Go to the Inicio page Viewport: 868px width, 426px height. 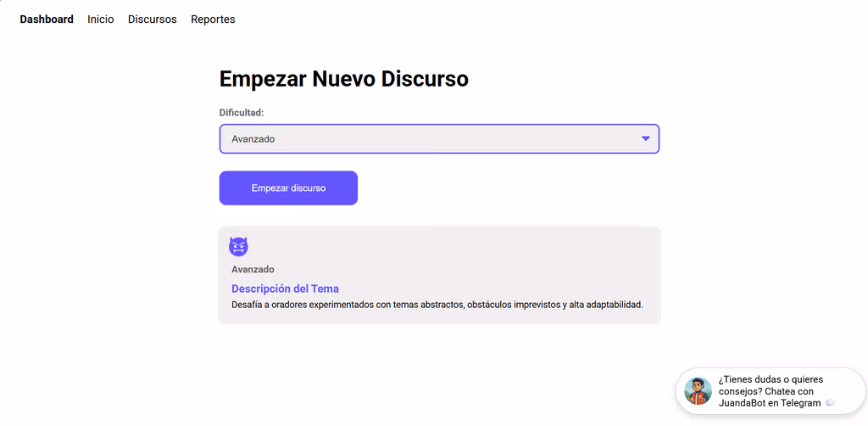[x=101, y=20]
